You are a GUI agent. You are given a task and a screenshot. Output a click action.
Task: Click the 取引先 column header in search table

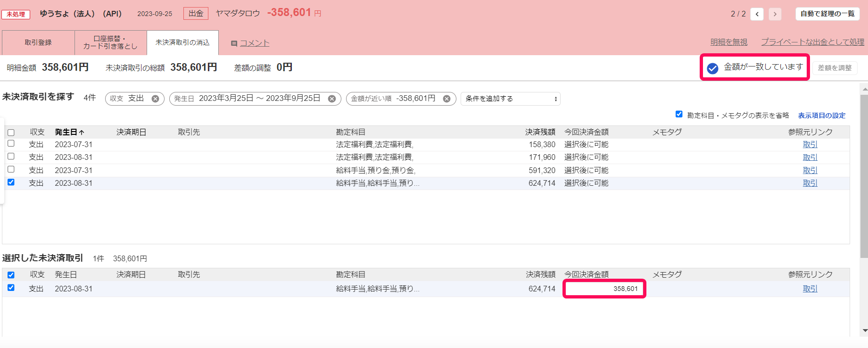pyautogui.click(x=189, y=132)
